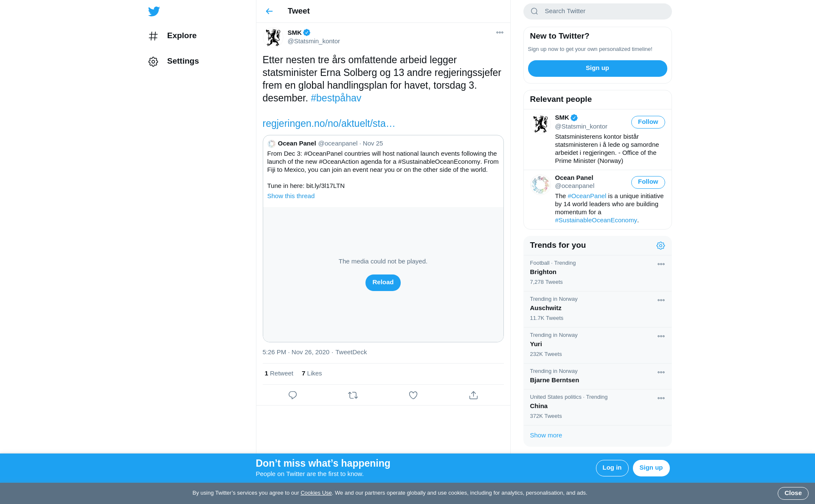This screenshot has width=815, height=504.
Task: Click Show this thread link
Action: pos(291,196)
